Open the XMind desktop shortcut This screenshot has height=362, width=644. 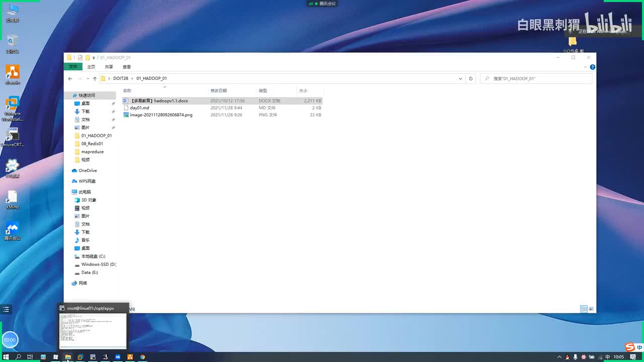pos(12,200)
